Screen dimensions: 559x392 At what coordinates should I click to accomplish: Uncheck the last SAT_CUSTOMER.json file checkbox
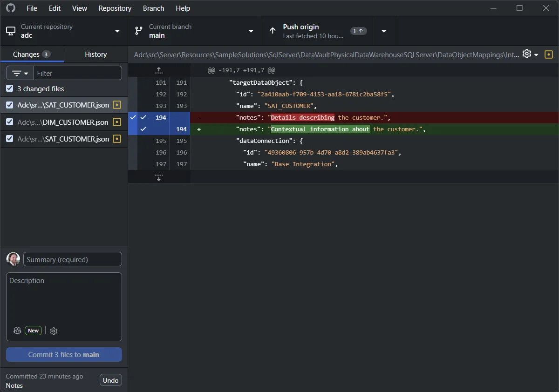[10, 139]
